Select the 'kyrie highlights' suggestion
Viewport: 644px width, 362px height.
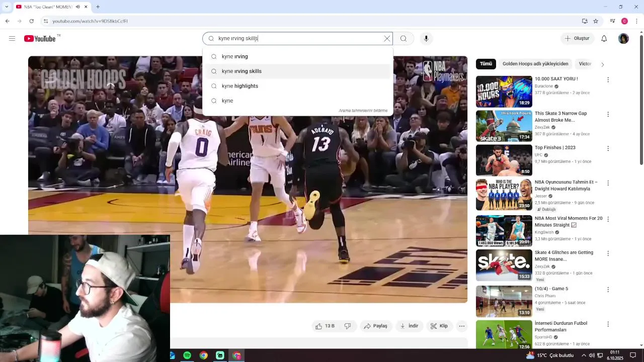297,86
